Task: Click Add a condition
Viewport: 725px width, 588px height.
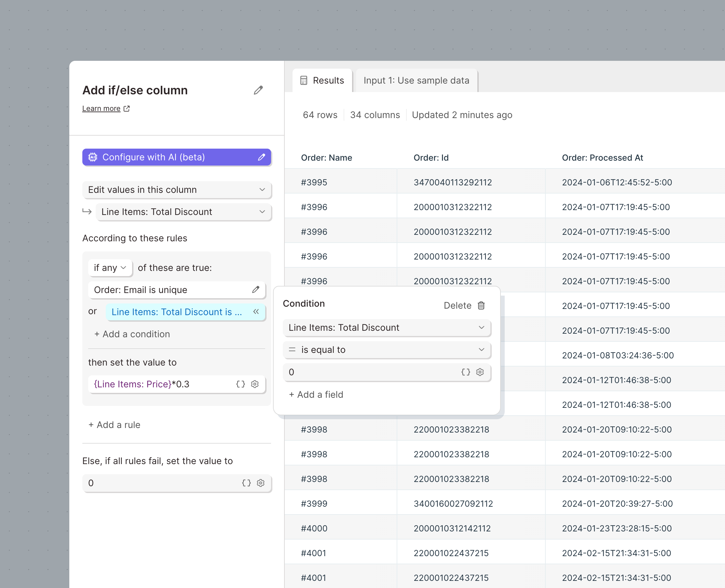Action: coord(132,334)
